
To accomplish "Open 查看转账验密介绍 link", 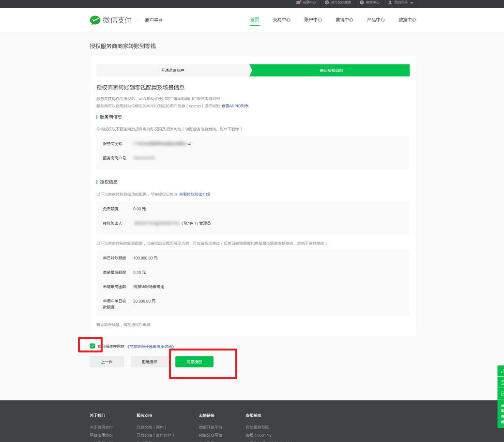I will pyautogui.click(x=195, y=194).
